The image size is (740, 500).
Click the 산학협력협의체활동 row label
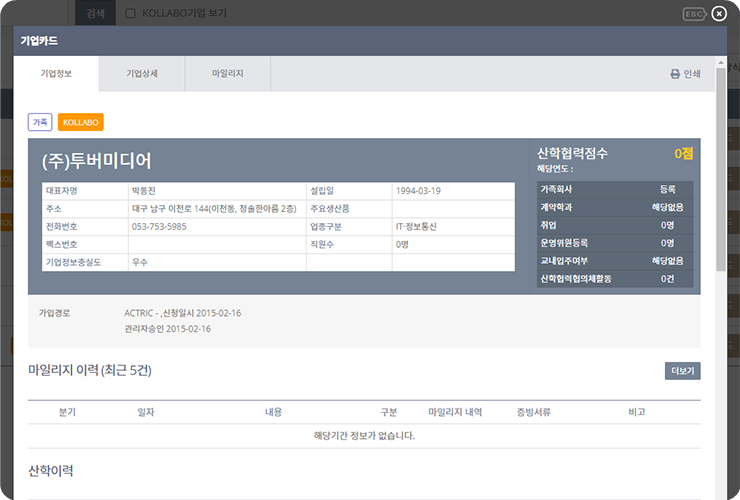[x=576, y=279]
